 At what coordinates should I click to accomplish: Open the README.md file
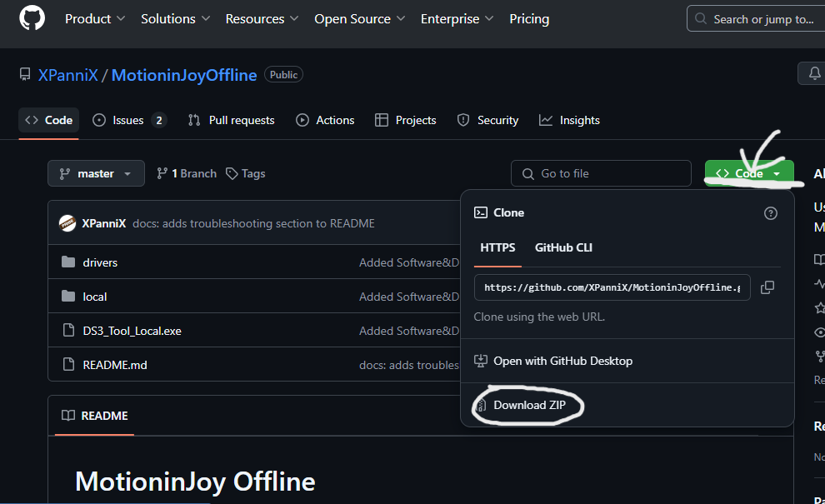(x=115, y=365)
